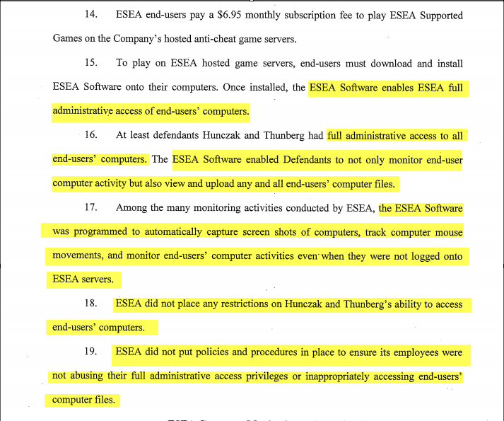Click the paragraph number "19."

click(91, 351)
